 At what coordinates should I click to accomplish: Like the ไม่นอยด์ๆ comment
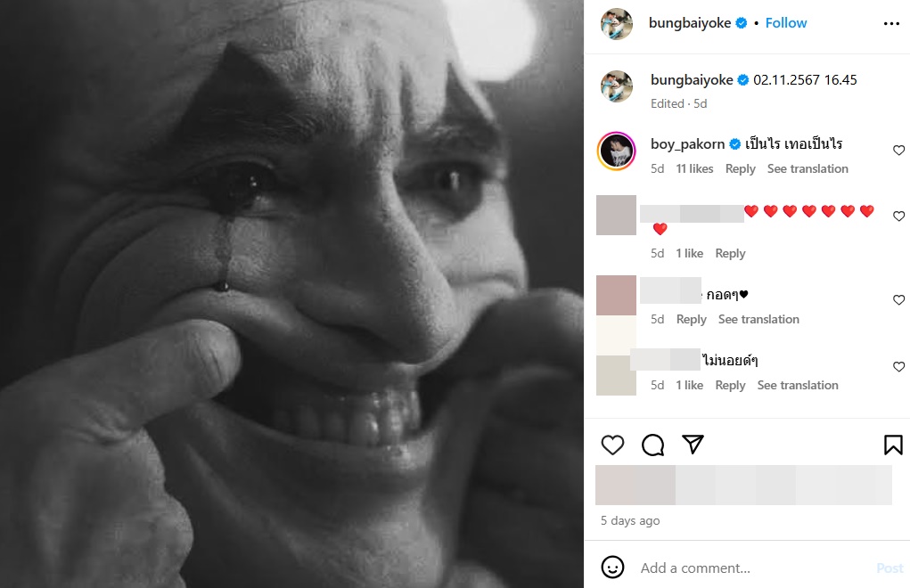click(898, 367)
